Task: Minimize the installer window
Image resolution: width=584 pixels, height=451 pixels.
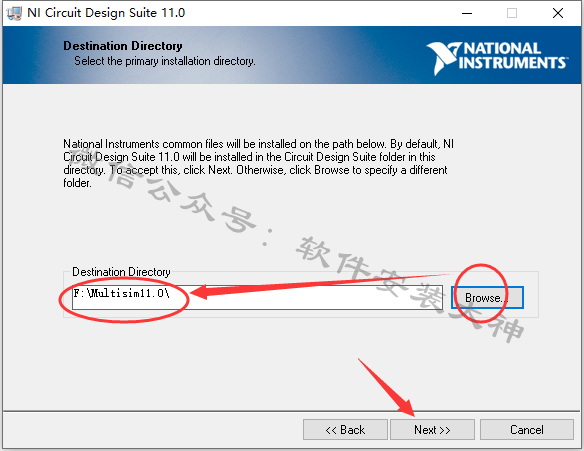Action: tap(467, 13)
